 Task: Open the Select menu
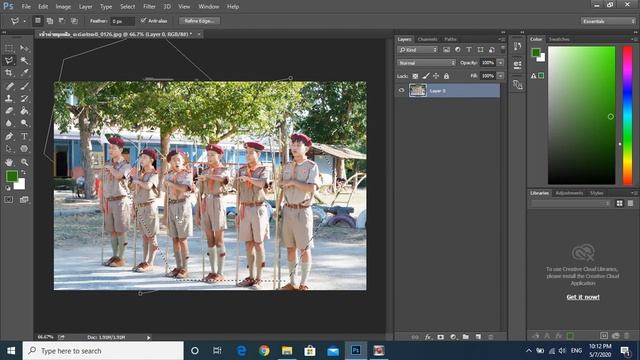pos(127,7)
